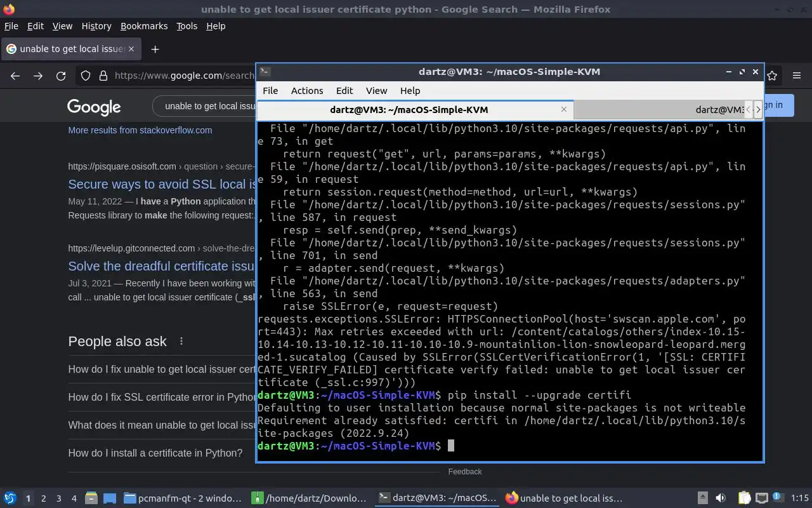Open terminal window menu icon in titlebar
The width and height of the screenshot is (812, 508).
pos(265,72)
